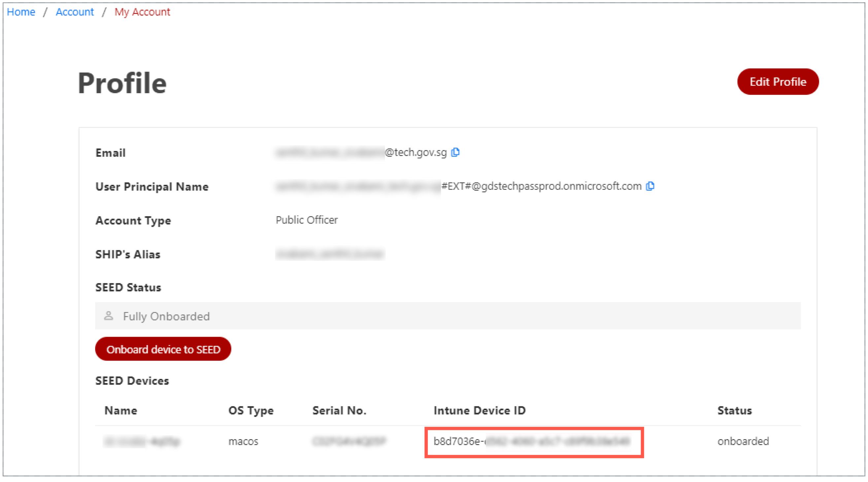Image resolution: width=868 pixels, height=482 pixels.
Task: Click the user icon in the SEED Status field
Action: pyautogui.click(x=109, y=316)
